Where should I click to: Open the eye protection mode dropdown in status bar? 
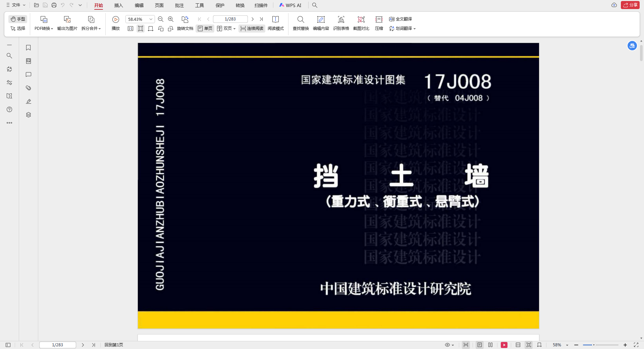point(449,345)
